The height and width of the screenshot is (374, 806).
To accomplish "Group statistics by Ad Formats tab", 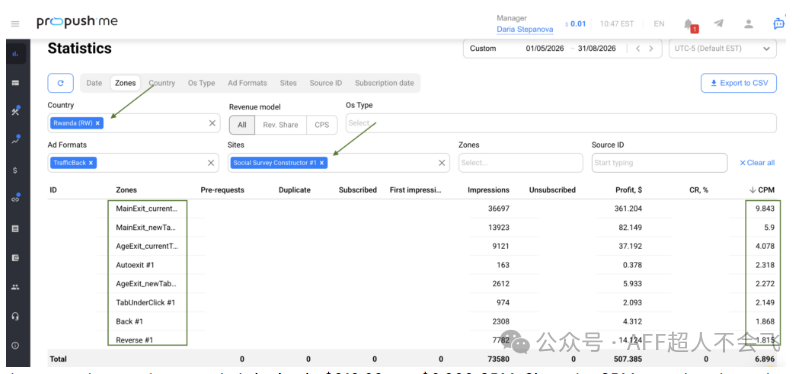I will coord(247,83).
